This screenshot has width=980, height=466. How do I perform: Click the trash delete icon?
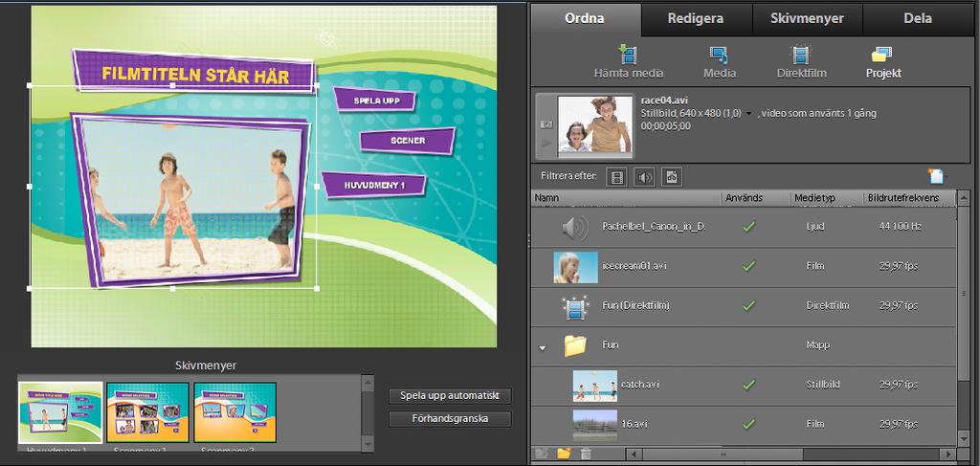586,455
